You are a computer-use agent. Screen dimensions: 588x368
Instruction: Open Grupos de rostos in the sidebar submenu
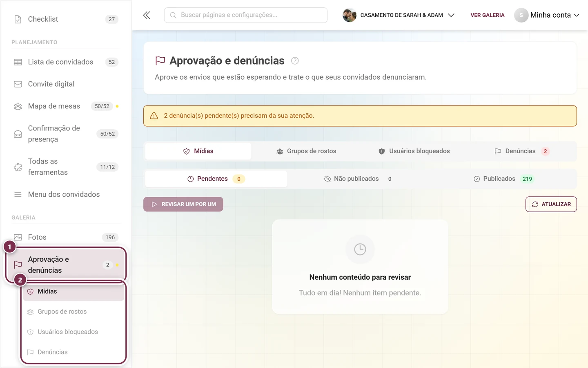(x=73, y=312)
